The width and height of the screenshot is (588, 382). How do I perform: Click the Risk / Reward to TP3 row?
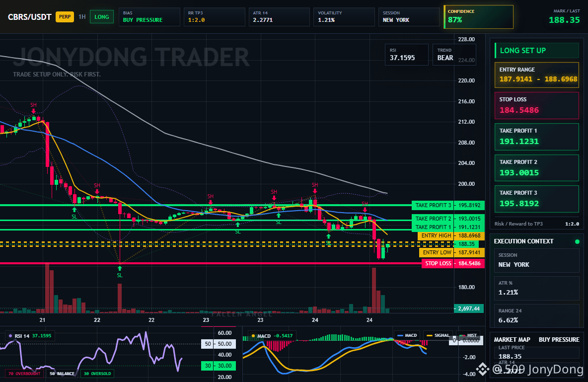click(x=537, y=224)
